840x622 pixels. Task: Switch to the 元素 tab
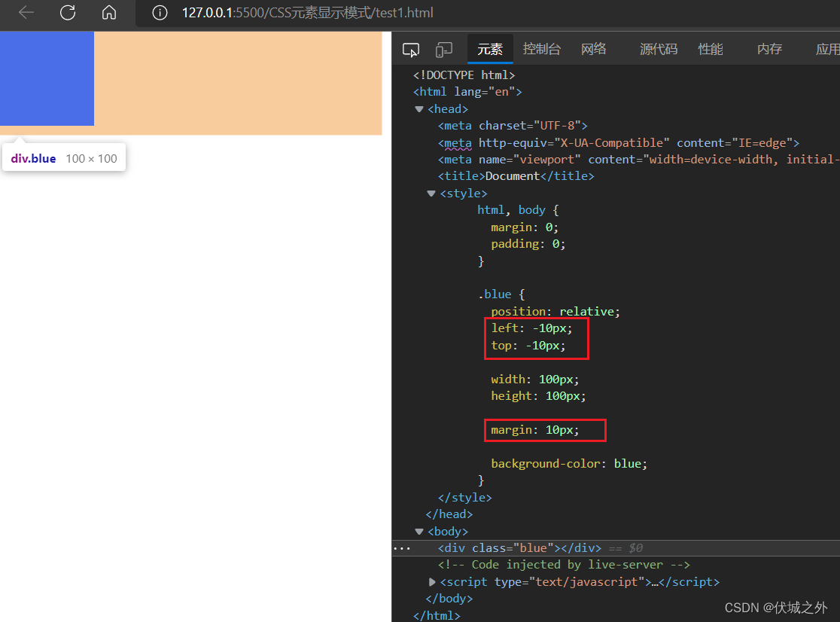point(490,49)
